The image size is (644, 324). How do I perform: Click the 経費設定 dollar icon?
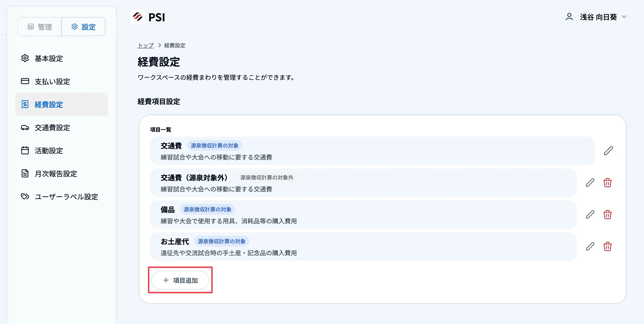(25, 104)
